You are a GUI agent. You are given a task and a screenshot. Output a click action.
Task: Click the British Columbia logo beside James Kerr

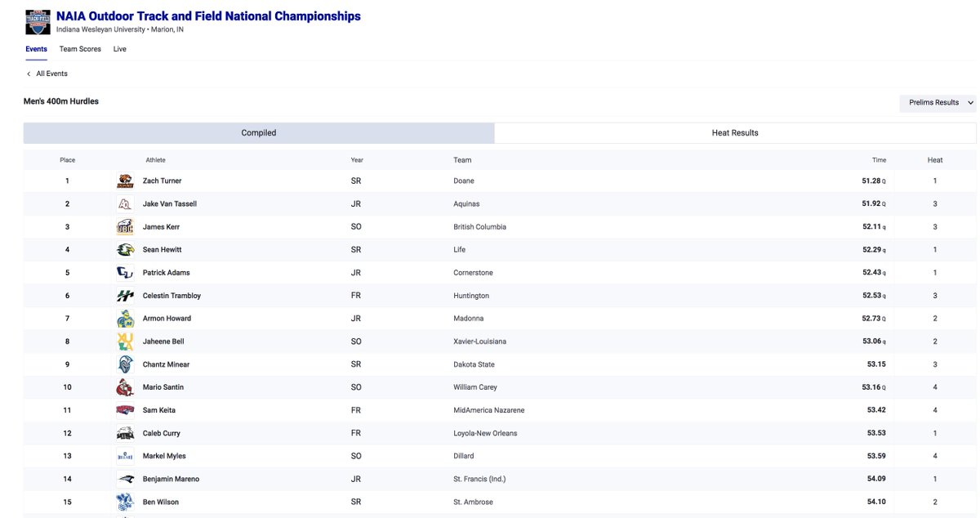coord(125,227)
